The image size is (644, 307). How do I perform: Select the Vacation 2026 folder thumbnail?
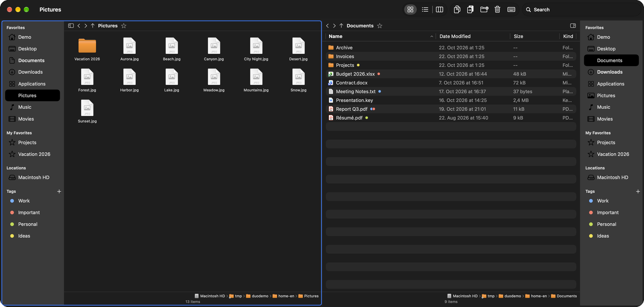pyautogui.click(x=87, y=46)
